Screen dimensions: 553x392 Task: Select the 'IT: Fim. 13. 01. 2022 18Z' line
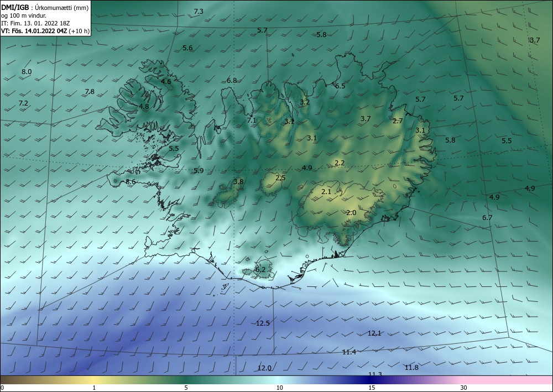tap(35, 23)
